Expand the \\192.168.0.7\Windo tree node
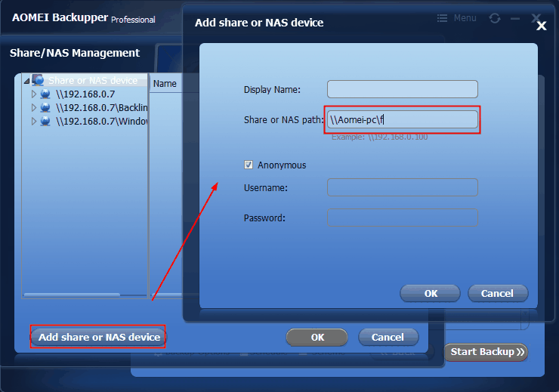 pyautogui.click(x=34, y=121)
